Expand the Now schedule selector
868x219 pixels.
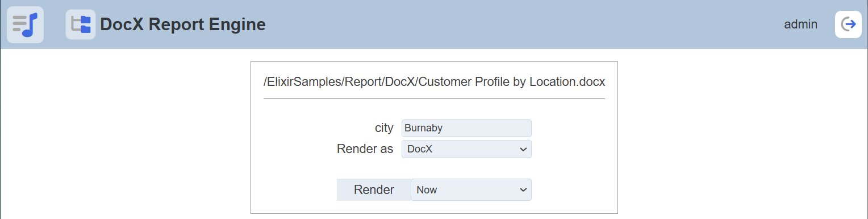coord(471,190)
